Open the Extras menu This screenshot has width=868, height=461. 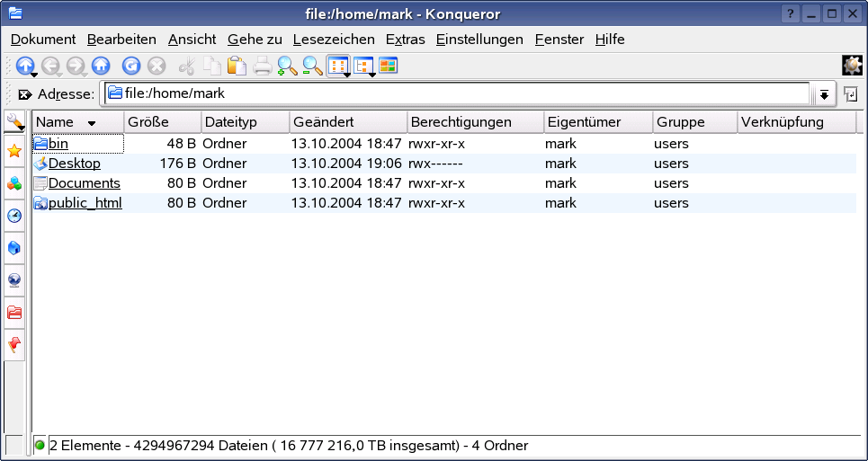[405, 40]
